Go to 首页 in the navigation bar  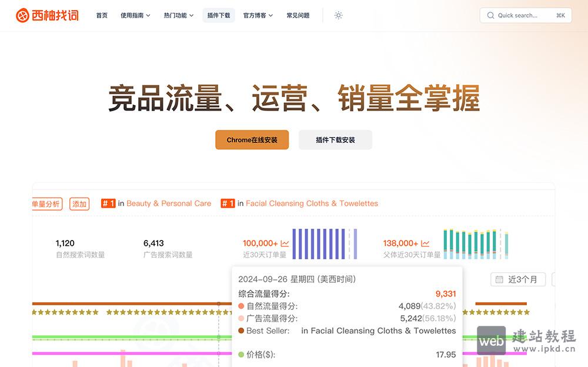(102, 15)
